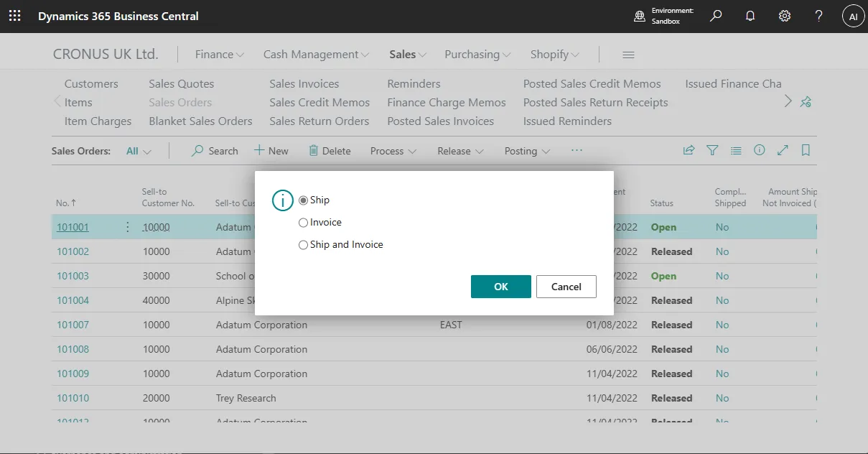
Task: Click the bookmark icon
Action: [x=806, y=150]
